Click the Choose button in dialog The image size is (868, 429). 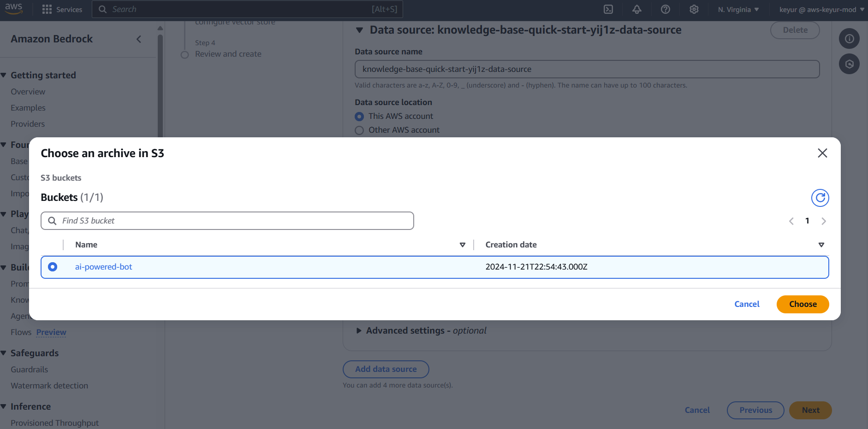point(803,304)
